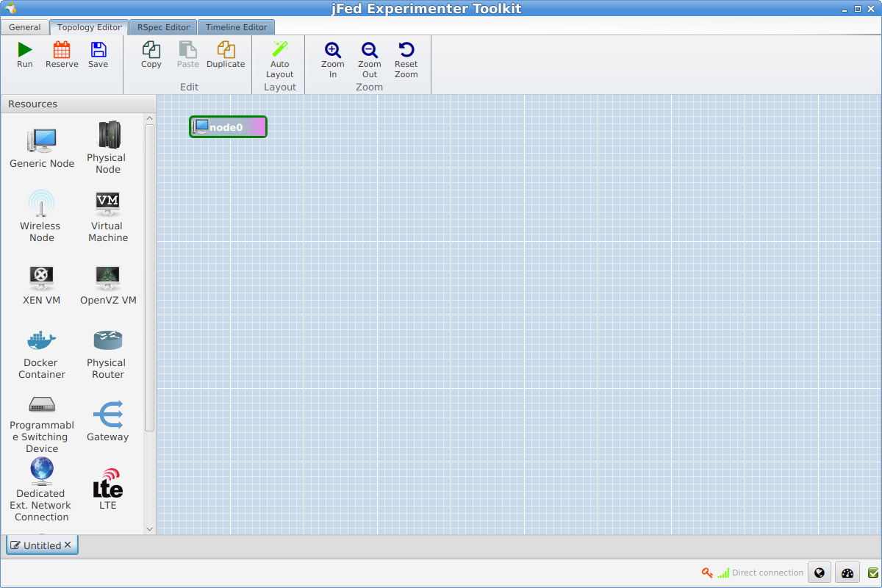The width and height of the screenshot is (882, 588).
Task: Click the Reserve calendar icon
Action: click(62, 50)
